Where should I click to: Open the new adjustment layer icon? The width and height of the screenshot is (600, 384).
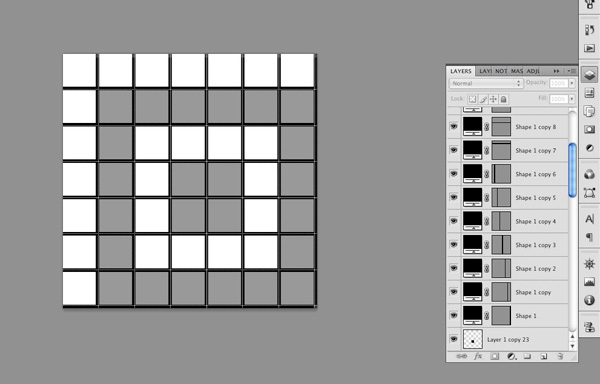click(x=511, y=356)
